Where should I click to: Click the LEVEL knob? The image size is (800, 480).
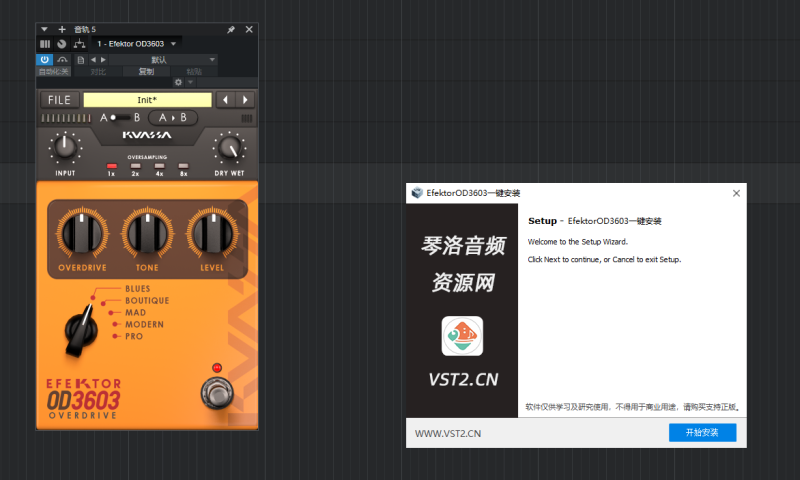coord(213,234)
